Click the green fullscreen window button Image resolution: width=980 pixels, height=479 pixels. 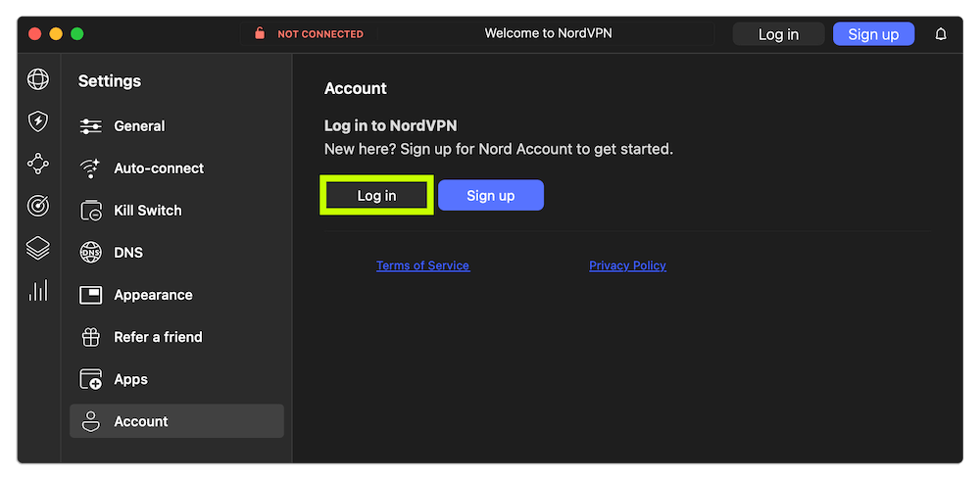(76, 34)
